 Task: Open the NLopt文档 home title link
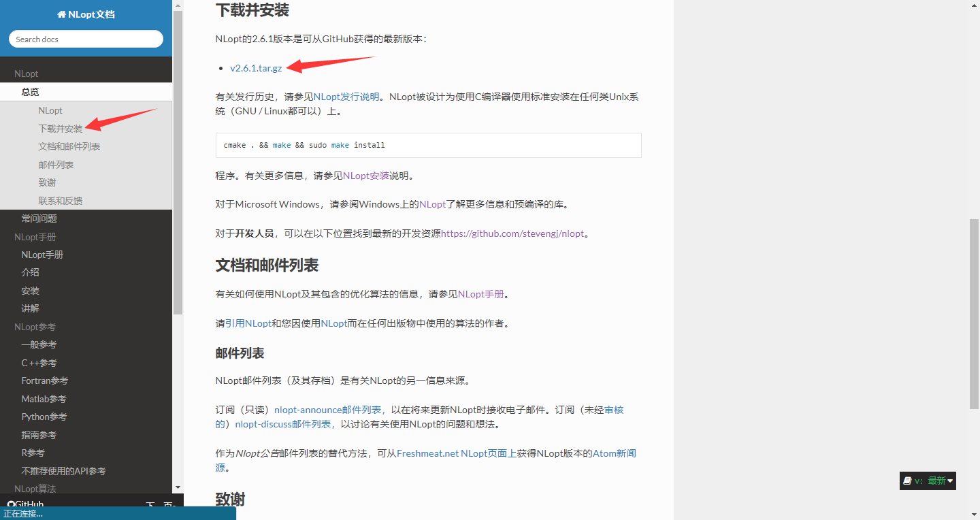(x=86, y=14)
